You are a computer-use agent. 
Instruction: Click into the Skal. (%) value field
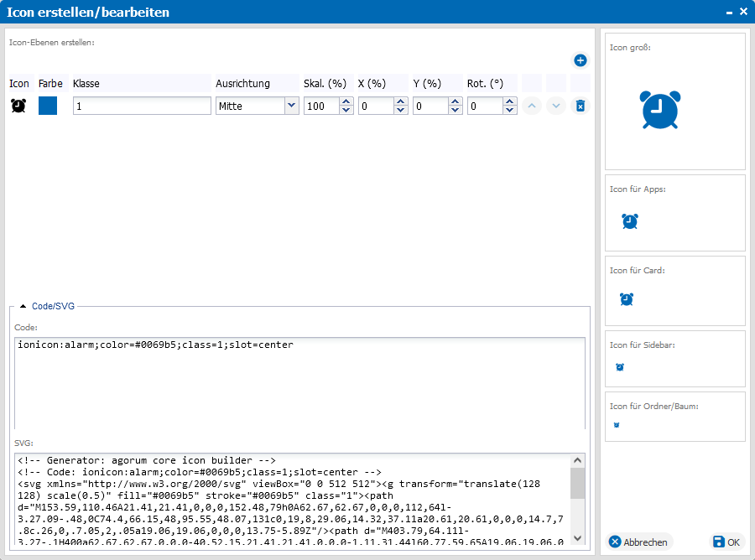tap(321, 106)
